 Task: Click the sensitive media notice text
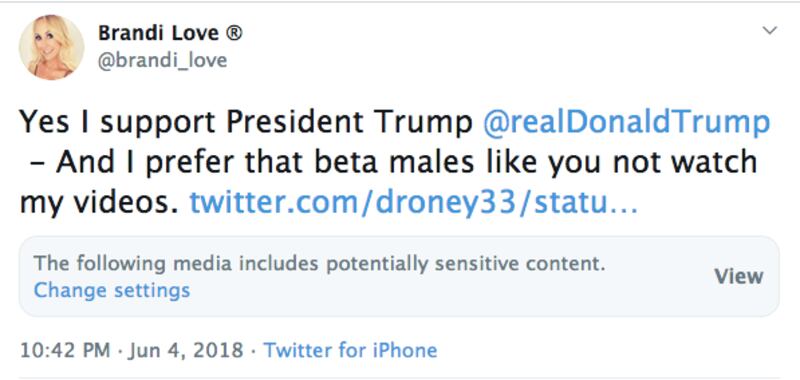click(x=319, y=264)
